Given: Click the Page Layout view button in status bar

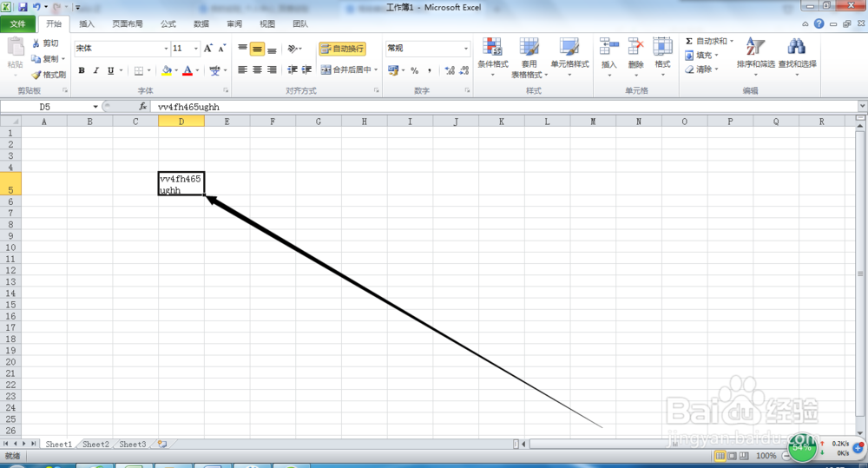Looking at the screenshot, I should tap(732, 456).
